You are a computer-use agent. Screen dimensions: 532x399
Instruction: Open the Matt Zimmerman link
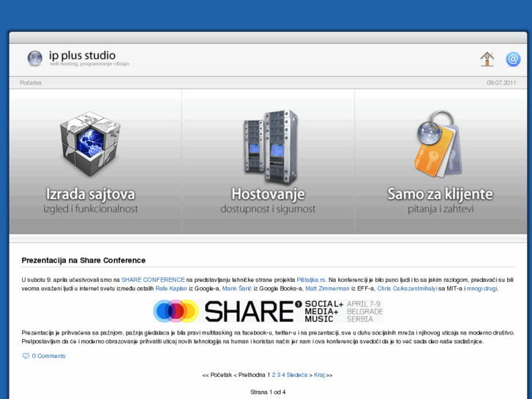tap(327, 288)
